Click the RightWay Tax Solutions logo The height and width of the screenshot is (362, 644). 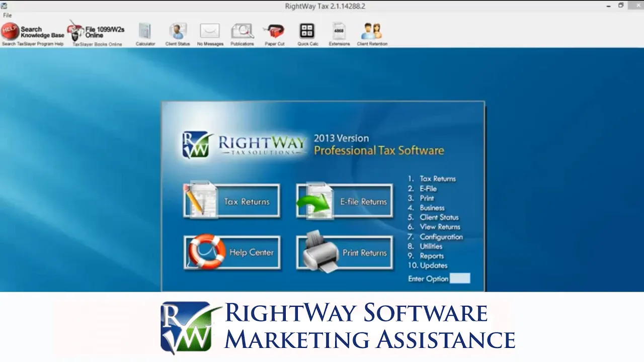pos(244,145)
